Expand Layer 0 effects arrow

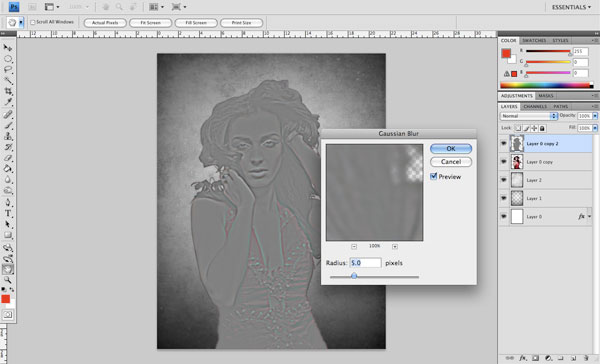click(x=589, y=217)
